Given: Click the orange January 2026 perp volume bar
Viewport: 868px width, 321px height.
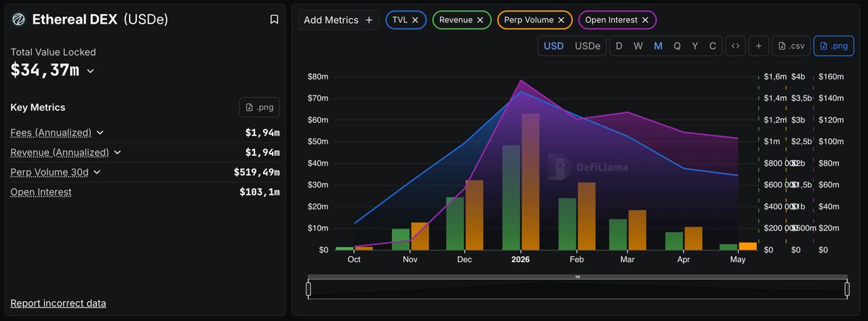Looking at the screenshot, I should (x=530, y=181).
